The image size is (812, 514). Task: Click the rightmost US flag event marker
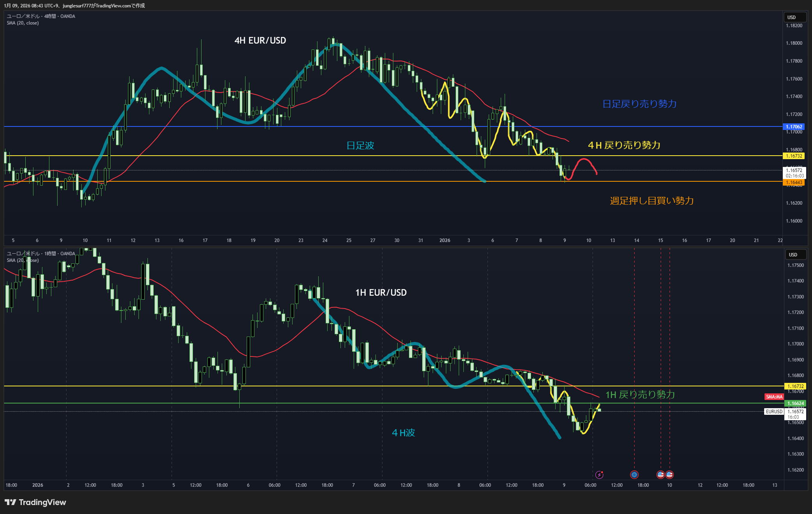tap(670, 475)
